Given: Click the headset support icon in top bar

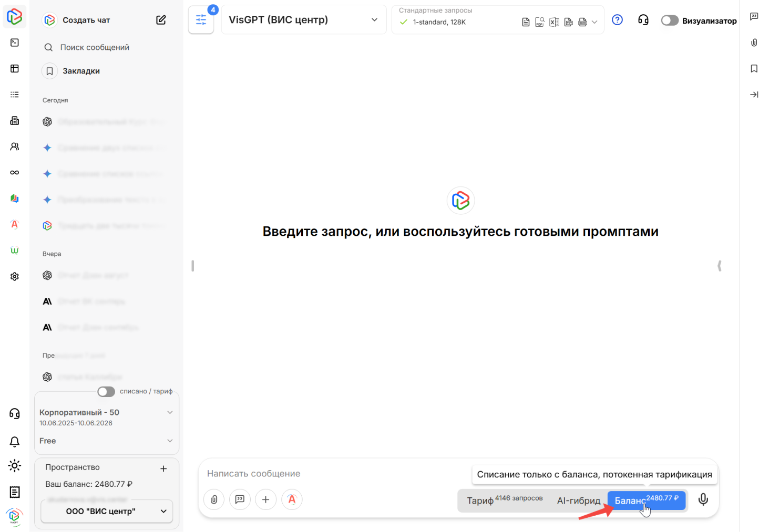Looking at the screenshot, I should [x=643, y=20].
